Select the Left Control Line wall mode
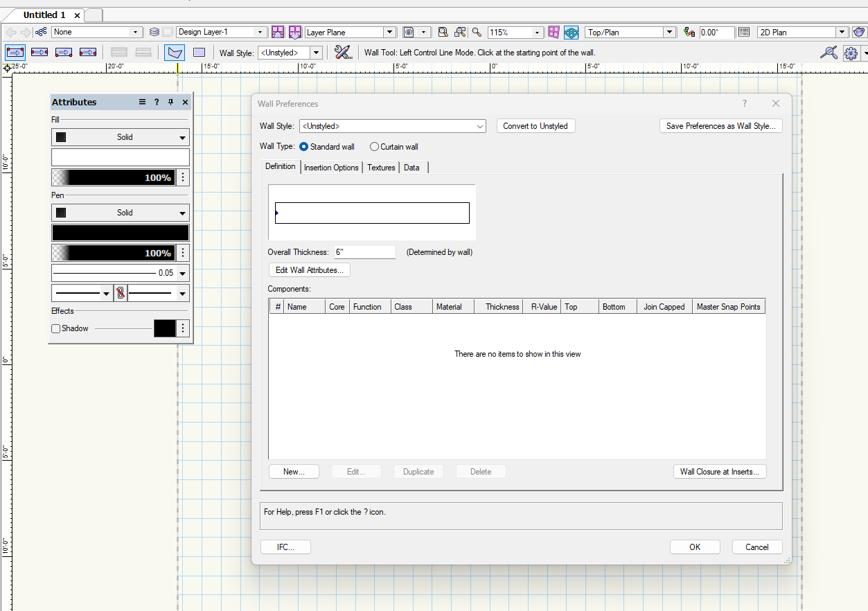Image resolution: width=868 pixels, height=611 pixels. (15, 52)
